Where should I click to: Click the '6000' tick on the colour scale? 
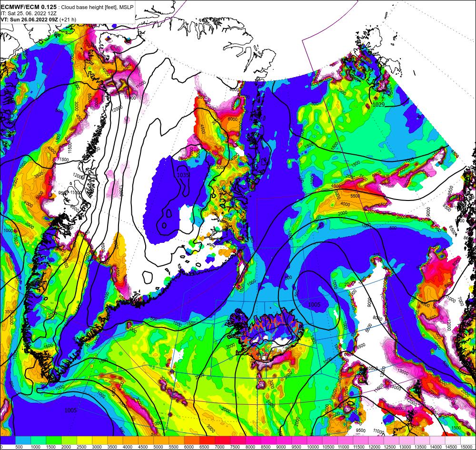click(189, 447)
